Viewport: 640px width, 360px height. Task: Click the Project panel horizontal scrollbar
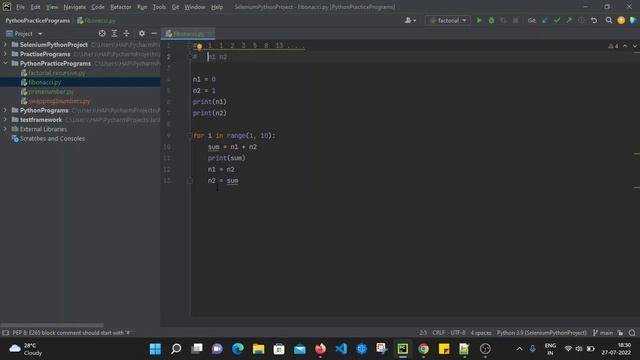(x=52, y=325)
